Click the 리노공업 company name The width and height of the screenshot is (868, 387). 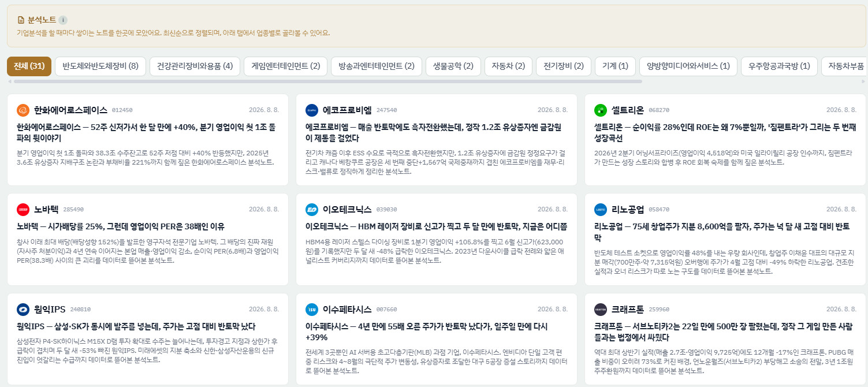coord(628,210)
